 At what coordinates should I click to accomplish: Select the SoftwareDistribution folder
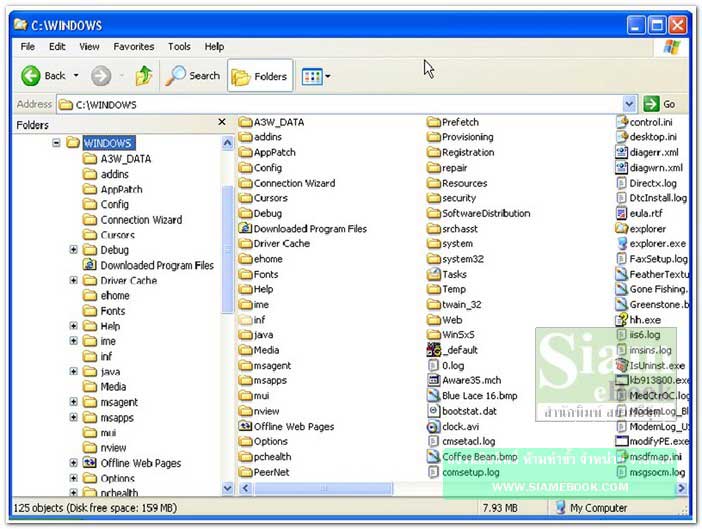pyautogui.click(x=479, y=213)
